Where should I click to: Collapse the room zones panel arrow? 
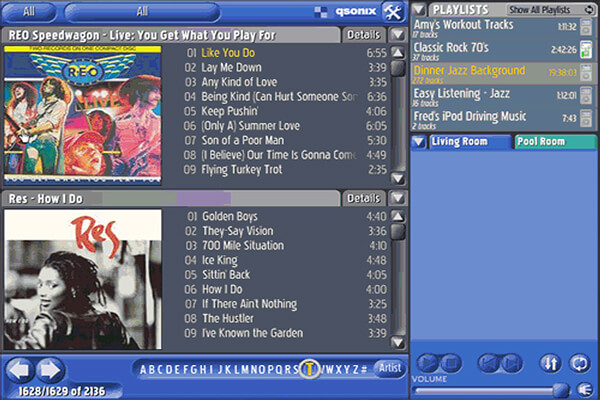click(x=419, y=142)
